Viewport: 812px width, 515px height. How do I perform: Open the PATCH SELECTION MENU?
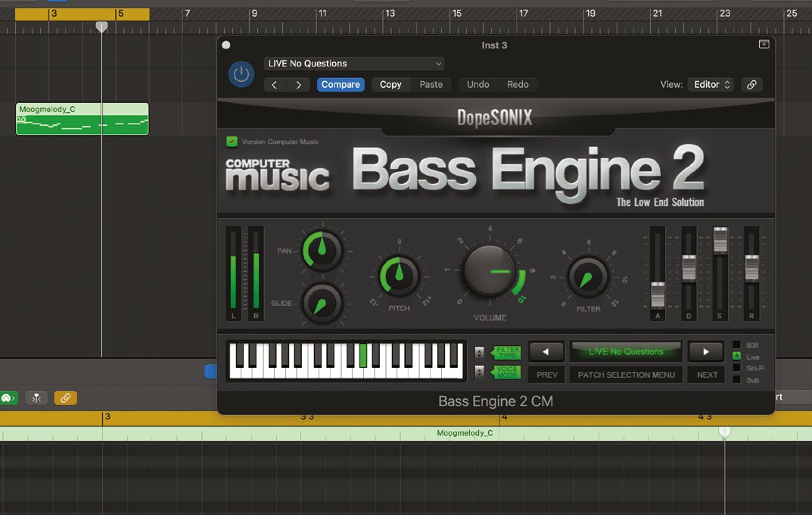(626, 375)
